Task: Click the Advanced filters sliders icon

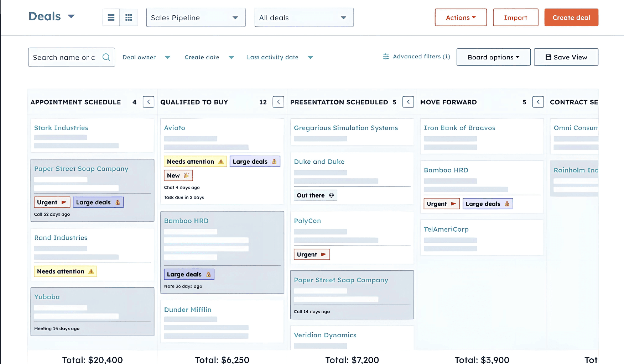Action: 386,57
